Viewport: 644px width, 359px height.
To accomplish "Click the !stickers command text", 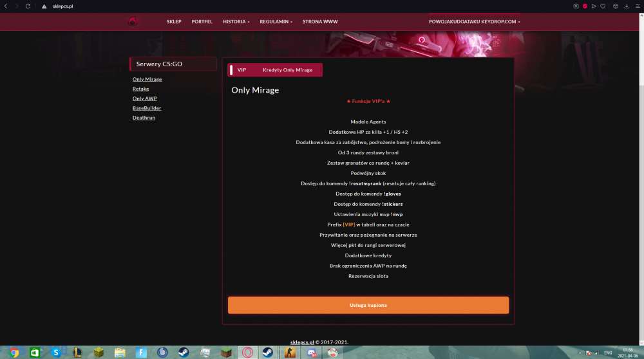I will coord(392,204).
